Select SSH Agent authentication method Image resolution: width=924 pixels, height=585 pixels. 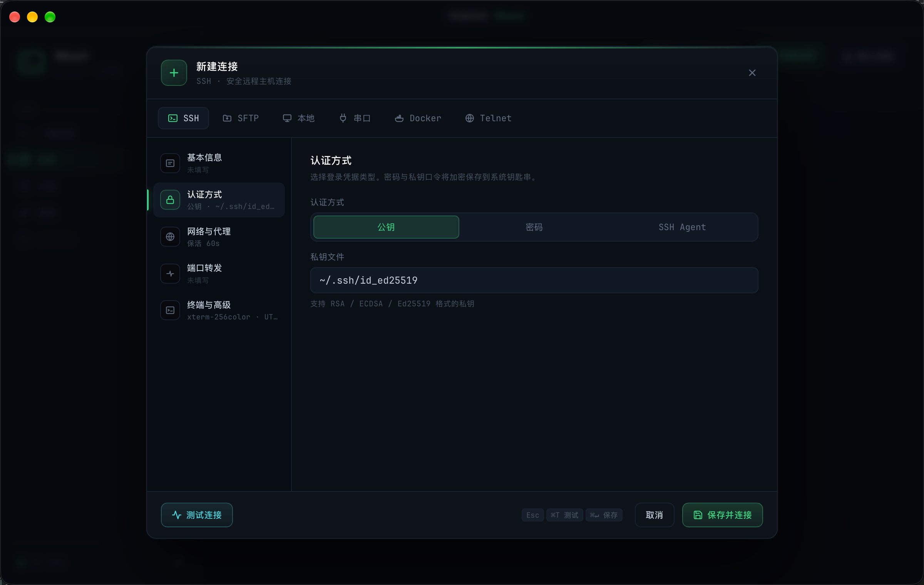[x=682, y=227]
